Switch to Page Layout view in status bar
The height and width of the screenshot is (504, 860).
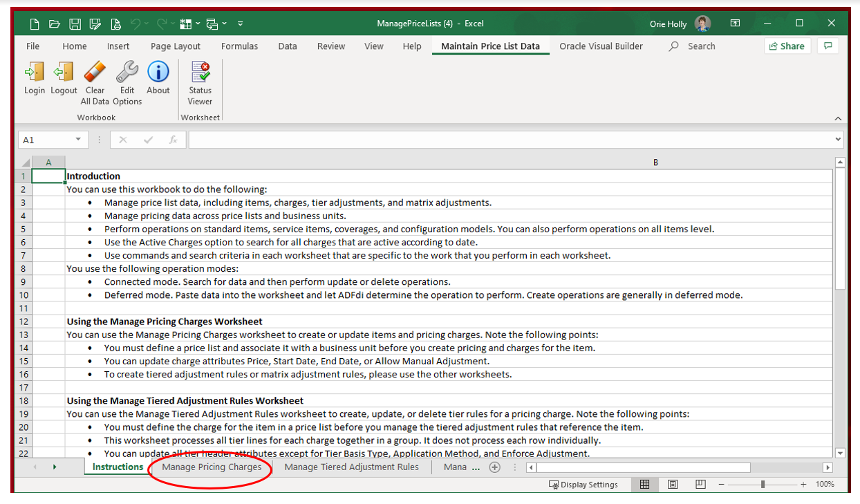[x=672, y=485]
